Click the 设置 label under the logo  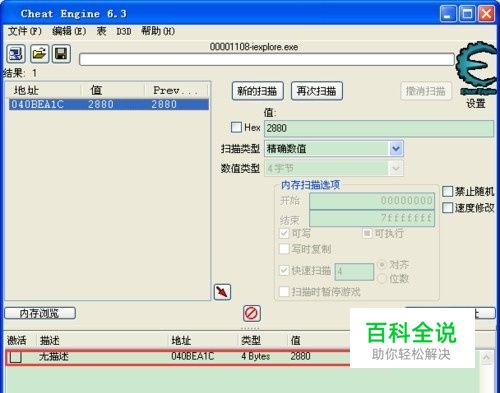click(x=476, y=104)
